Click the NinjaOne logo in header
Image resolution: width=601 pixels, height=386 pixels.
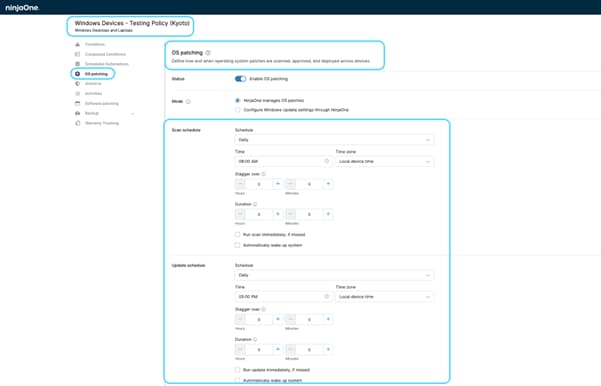pyautogui.click(x=22, y=7)
